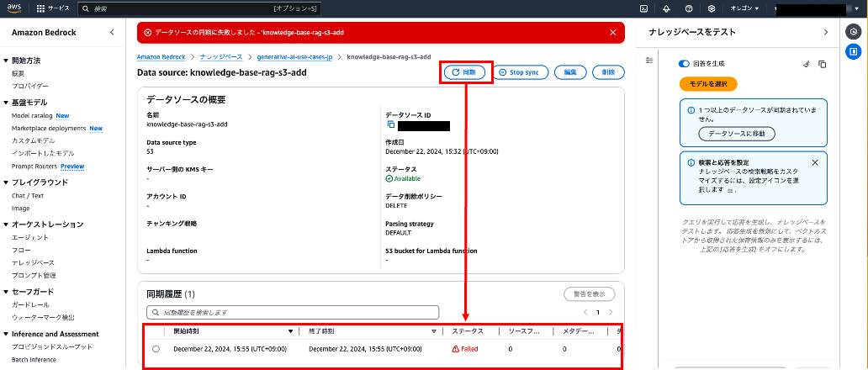
Task: Follow the ナレッジベース breadcrumb link
Action: 221,57
